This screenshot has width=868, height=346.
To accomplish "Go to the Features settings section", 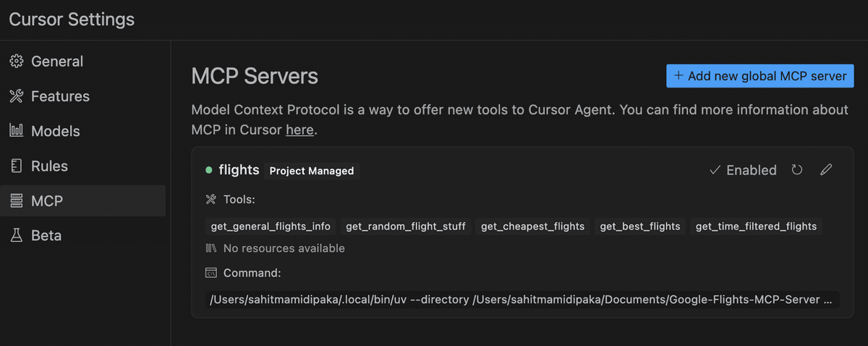I will 82,96.
